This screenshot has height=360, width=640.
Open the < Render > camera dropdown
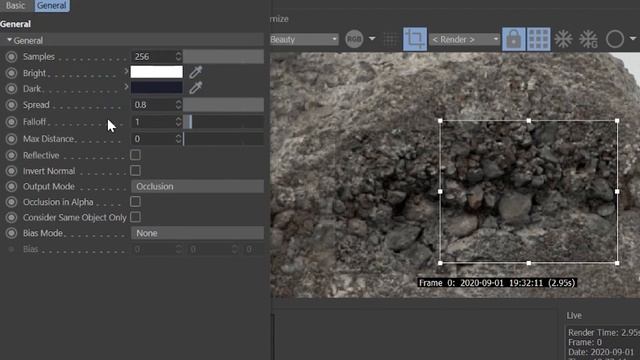point(465,40)
